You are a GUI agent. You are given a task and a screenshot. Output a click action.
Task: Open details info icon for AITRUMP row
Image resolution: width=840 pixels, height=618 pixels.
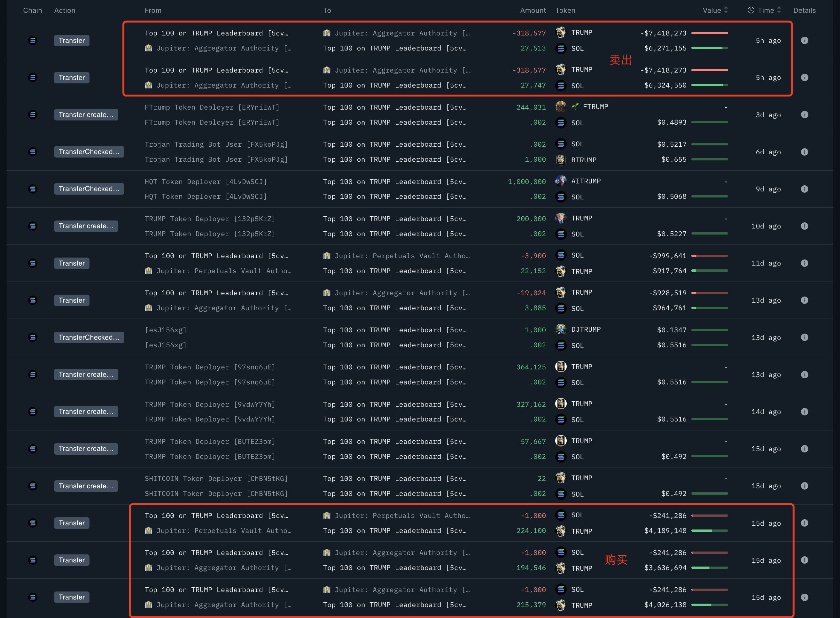(805, 189)
